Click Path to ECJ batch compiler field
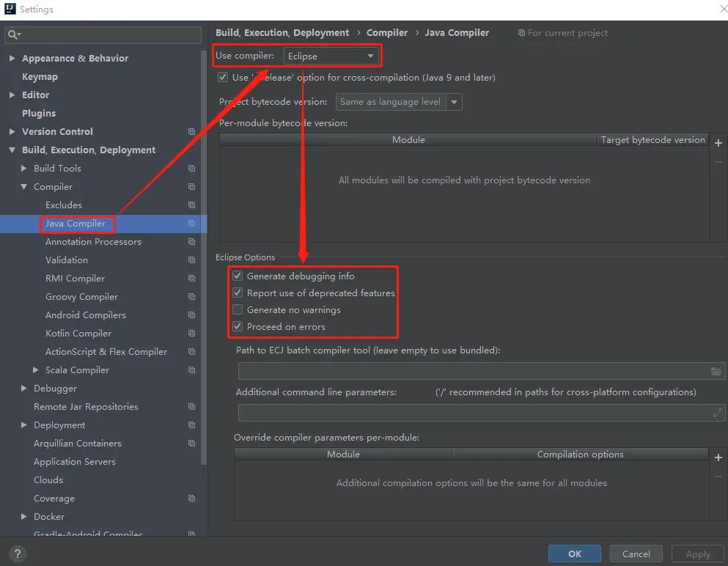Screen dimensions: 728x566 (x=482, y=371)
